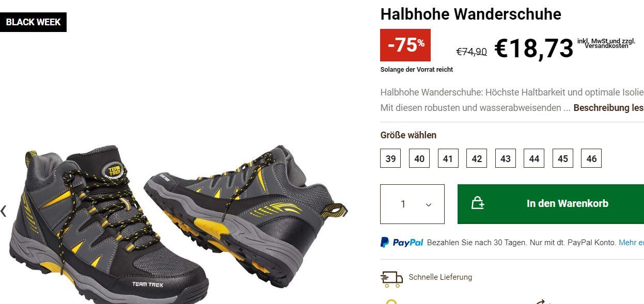This screenshot has height=304, width=644.
Task: Select shoe size 39
Action: click(391, 158)
